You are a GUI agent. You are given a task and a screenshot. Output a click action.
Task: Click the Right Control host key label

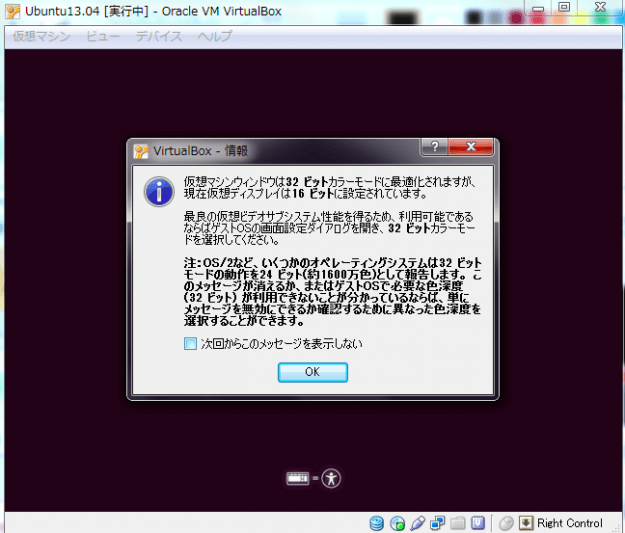570,523
